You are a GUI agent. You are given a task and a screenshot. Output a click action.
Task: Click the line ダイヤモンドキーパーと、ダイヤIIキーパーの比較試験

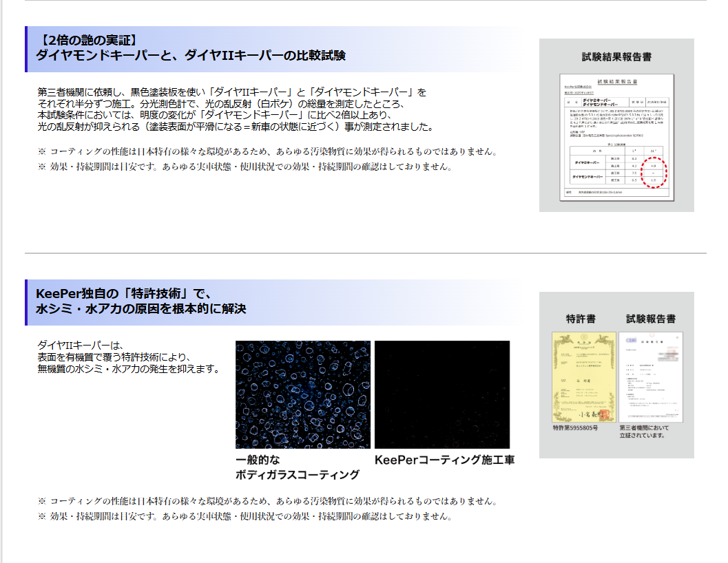191,56
